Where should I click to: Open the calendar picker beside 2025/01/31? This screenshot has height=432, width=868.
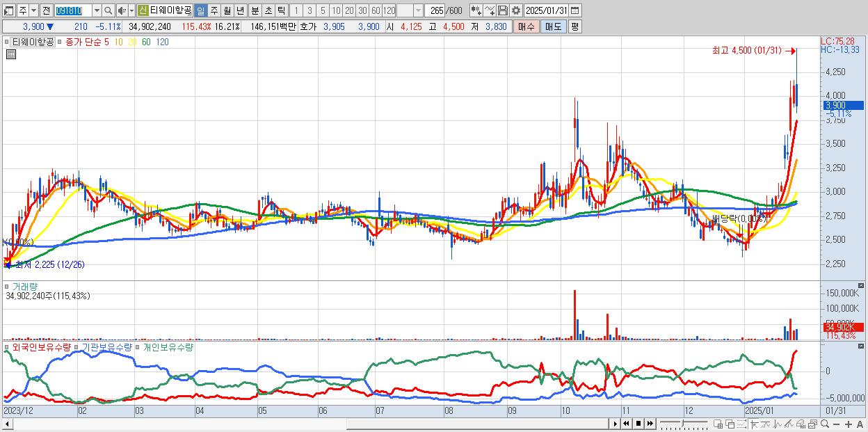(x=574, y=10)
